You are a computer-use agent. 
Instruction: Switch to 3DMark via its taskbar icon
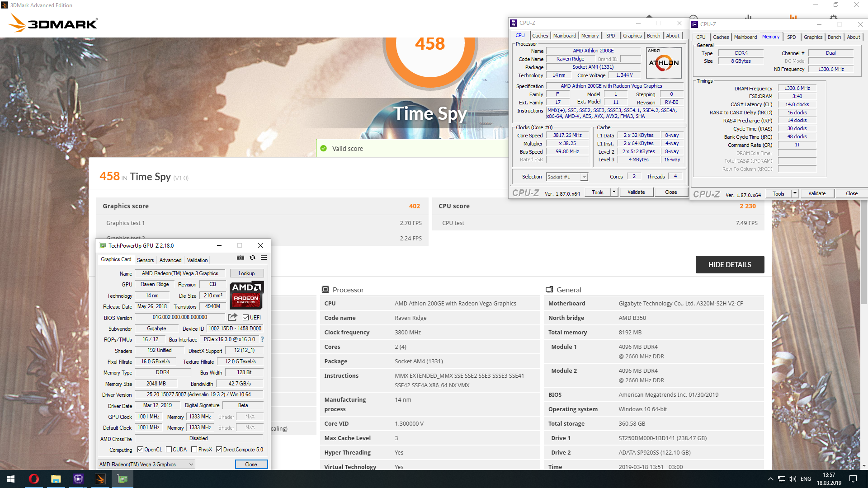click(x=100, y=479)
